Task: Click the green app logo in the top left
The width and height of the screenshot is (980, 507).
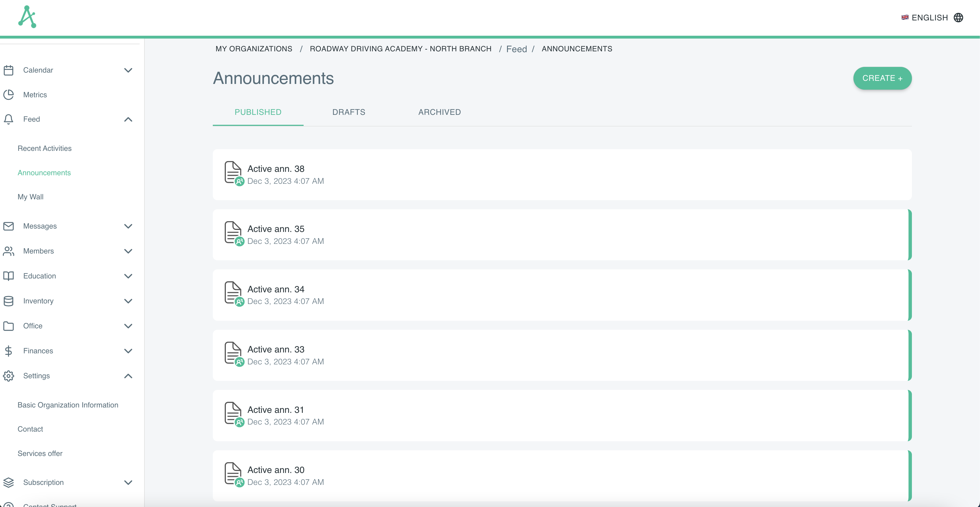Action: pyautogui.click(x=27, y=17)
